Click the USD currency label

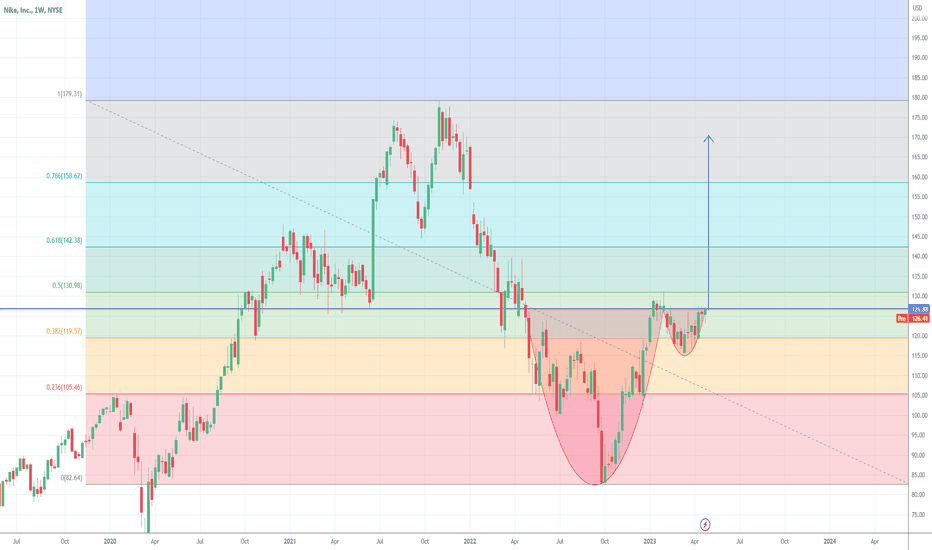[917, 7]
